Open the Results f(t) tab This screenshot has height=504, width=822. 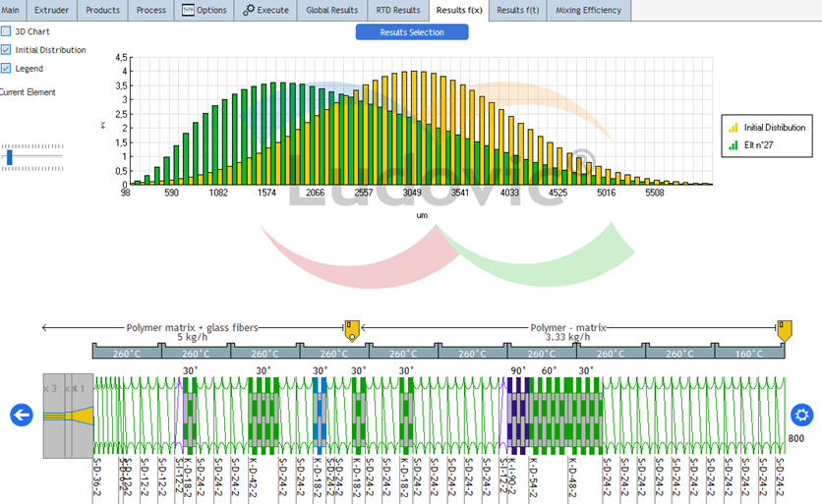(518, 10)
